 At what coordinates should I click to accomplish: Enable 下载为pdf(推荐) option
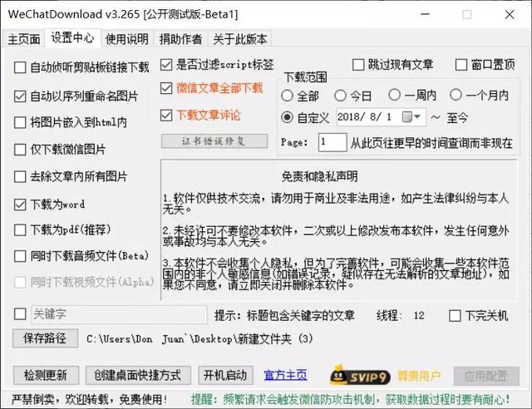click(x=21, y=229)
